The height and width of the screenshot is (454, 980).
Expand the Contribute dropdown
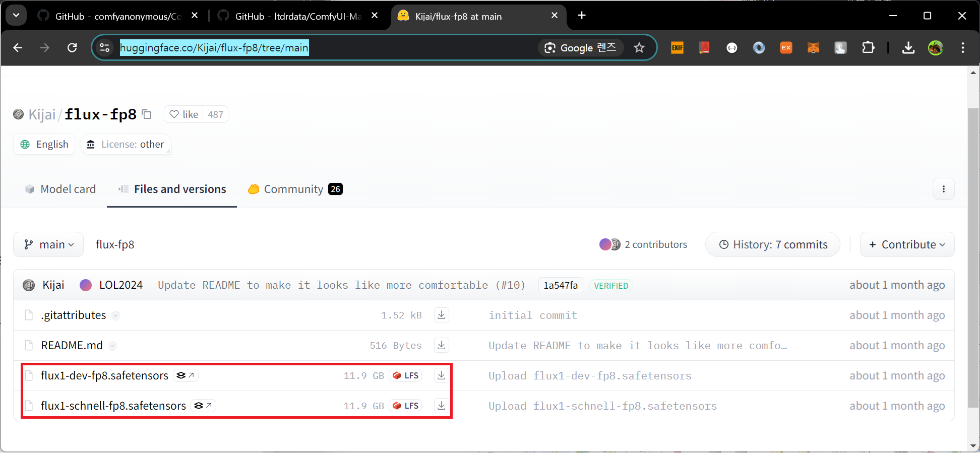pos(907,244)
